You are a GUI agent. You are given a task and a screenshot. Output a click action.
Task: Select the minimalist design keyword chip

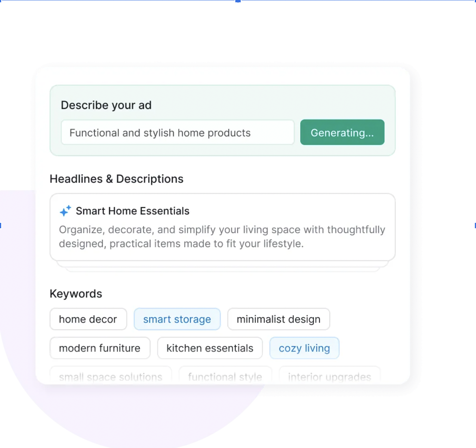[x=278, y=319]
